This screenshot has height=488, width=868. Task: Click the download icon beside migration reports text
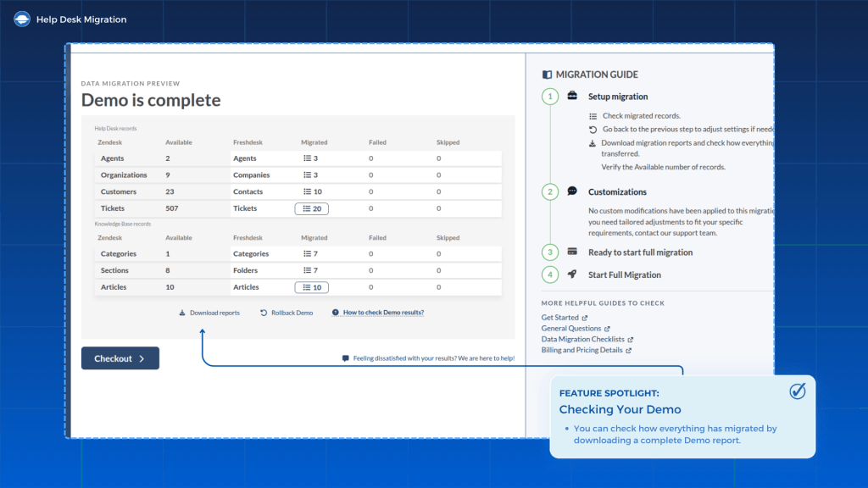tap(593, 142)
